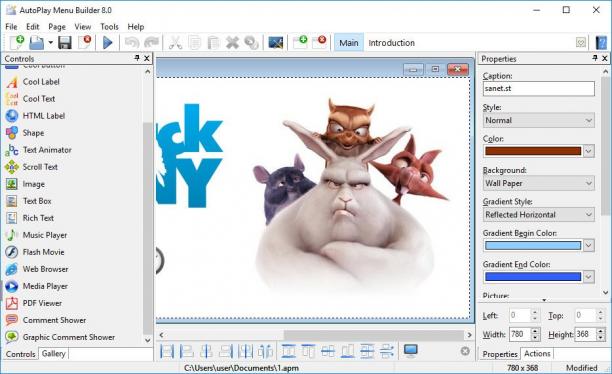
Task: Open the Tools menu
Action: coord(109,27)
